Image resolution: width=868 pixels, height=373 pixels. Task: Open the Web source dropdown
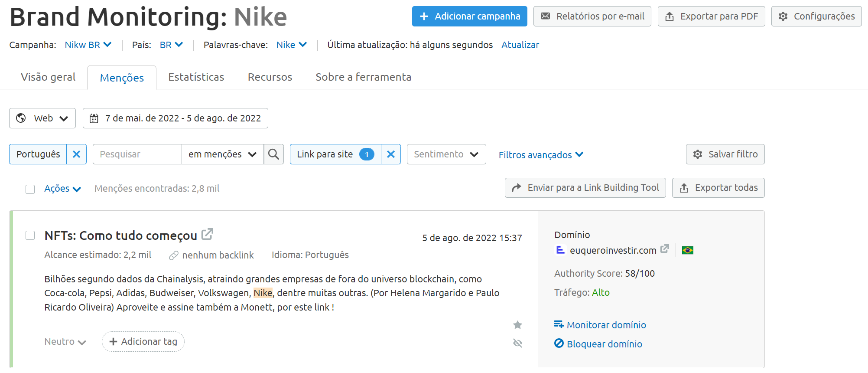coord(42,118)
